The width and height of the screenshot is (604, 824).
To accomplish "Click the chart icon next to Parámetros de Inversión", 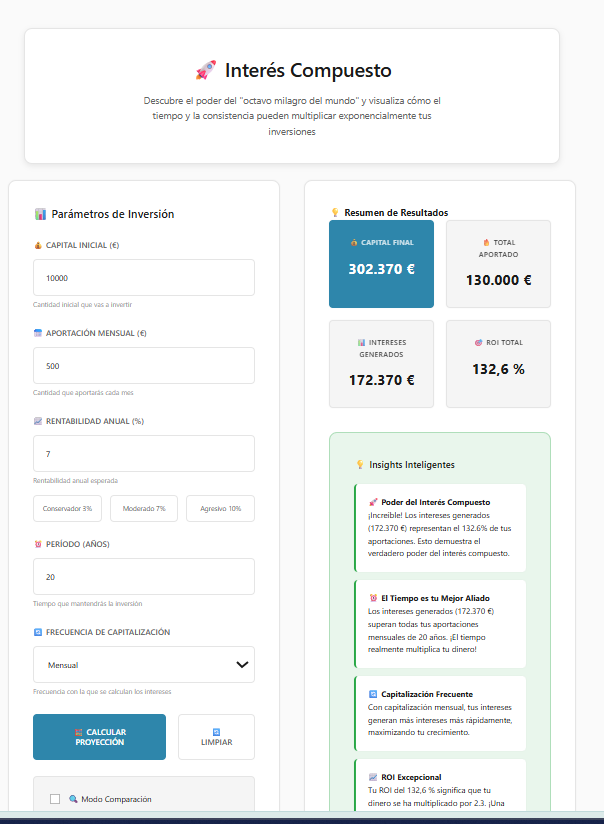I will (40, 214).
